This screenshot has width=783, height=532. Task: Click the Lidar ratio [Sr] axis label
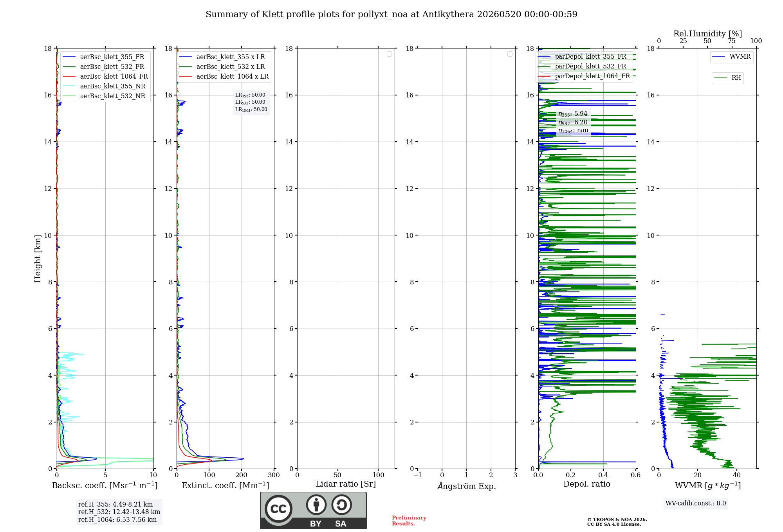tap(346, 484)
